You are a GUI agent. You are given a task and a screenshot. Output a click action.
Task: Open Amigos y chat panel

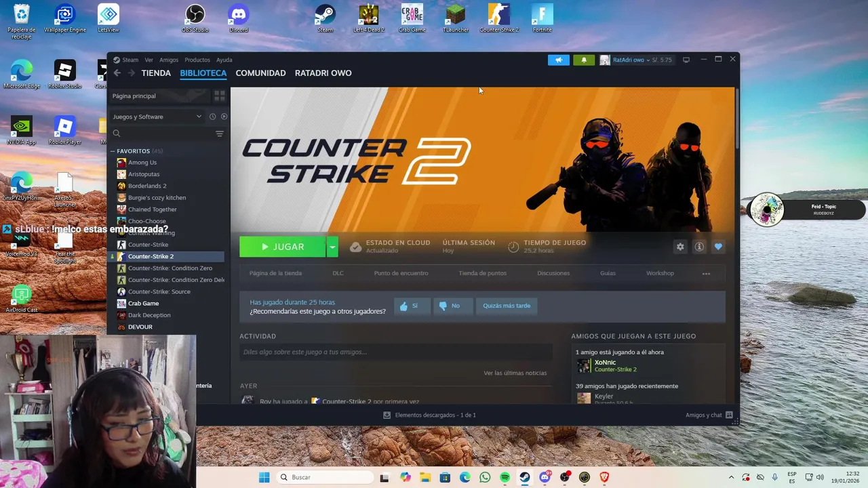[x=709, y=415]
